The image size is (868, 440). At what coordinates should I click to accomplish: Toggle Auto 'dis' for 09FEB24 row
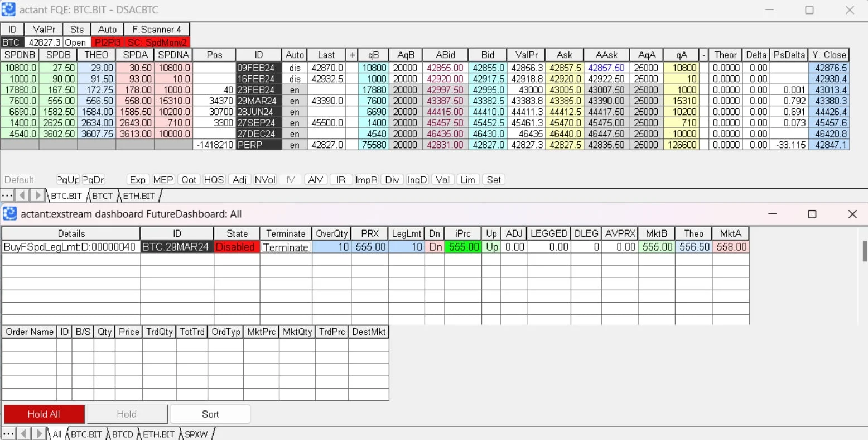(x=295, y=68)
